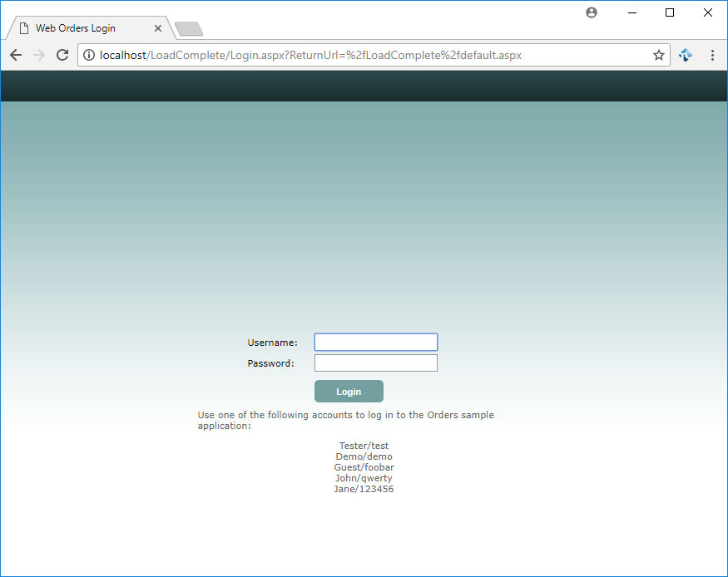
Task: Click the Jane/123456 account text
Action: pyautogui.click(x=364, y=489)
